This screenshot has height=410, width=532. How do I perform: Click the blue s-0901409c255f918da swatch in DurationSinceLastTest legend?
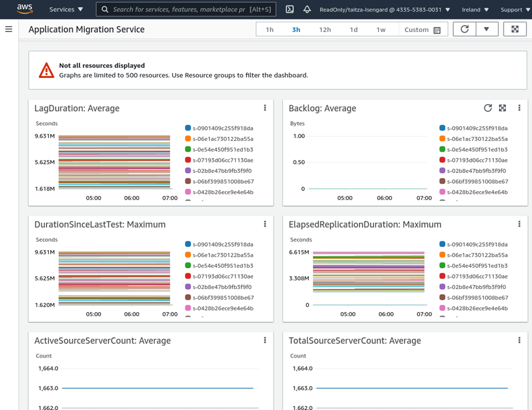click(x=188, y=244)
